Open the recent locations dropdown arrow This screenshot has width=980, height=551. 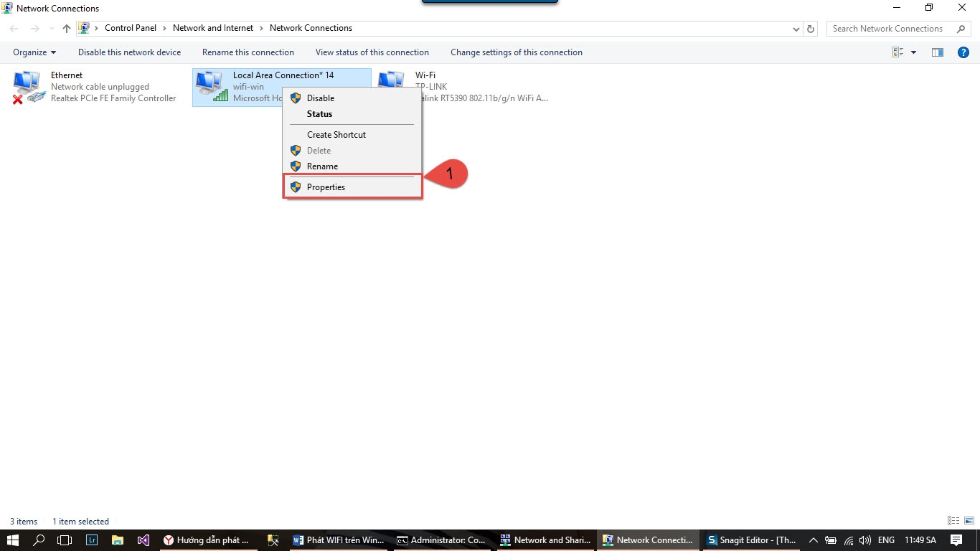pyautogui.click(x=52, y=29)
